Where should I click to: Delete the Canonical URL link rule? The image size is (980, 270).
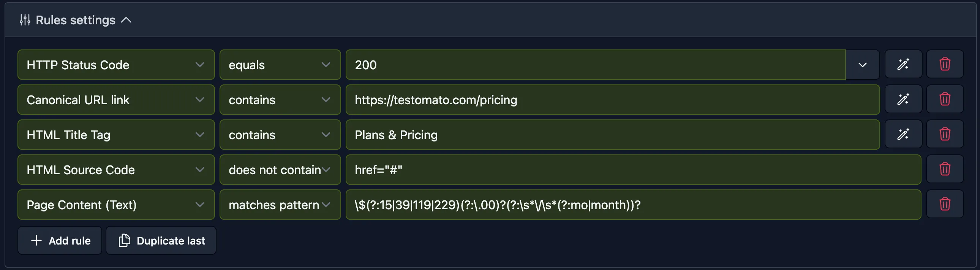click(945, 99)
